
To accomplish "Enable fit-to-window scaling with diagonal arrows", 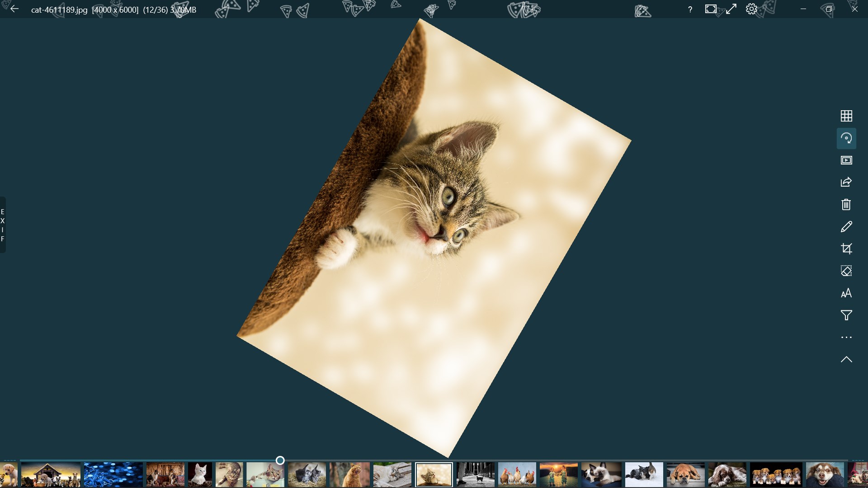I will pos(731,9).
